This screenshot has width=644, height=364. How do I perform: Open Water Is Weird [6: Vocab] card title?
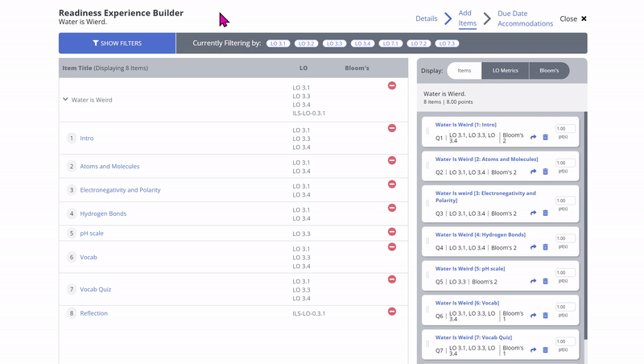pyautogui.click(x=467, y=303)
